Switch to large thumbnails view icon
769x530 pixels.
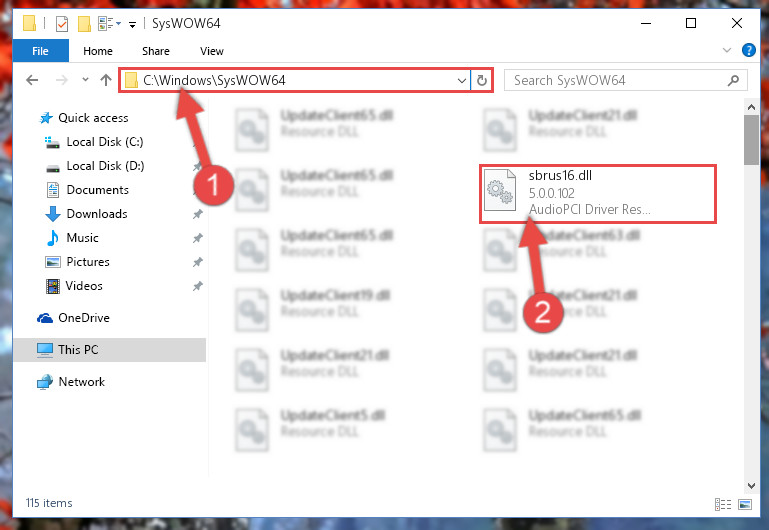745,504
